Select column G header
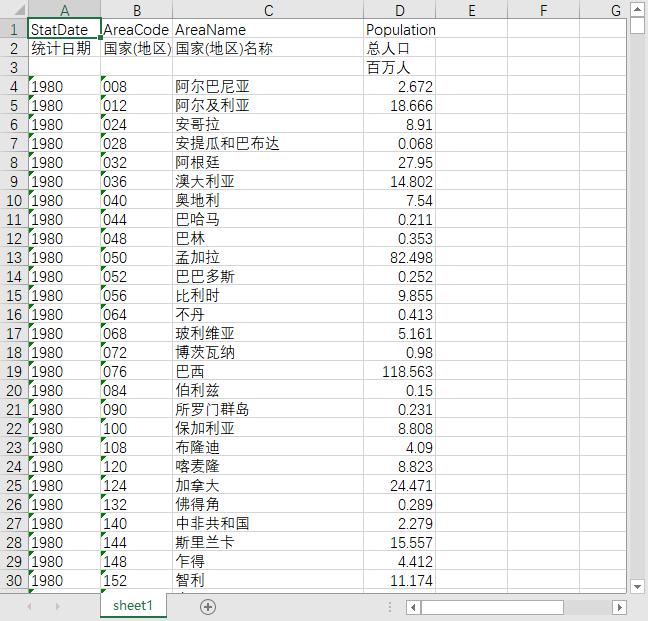The width and height of the screenshot is (648, 621). coord(603,10)
